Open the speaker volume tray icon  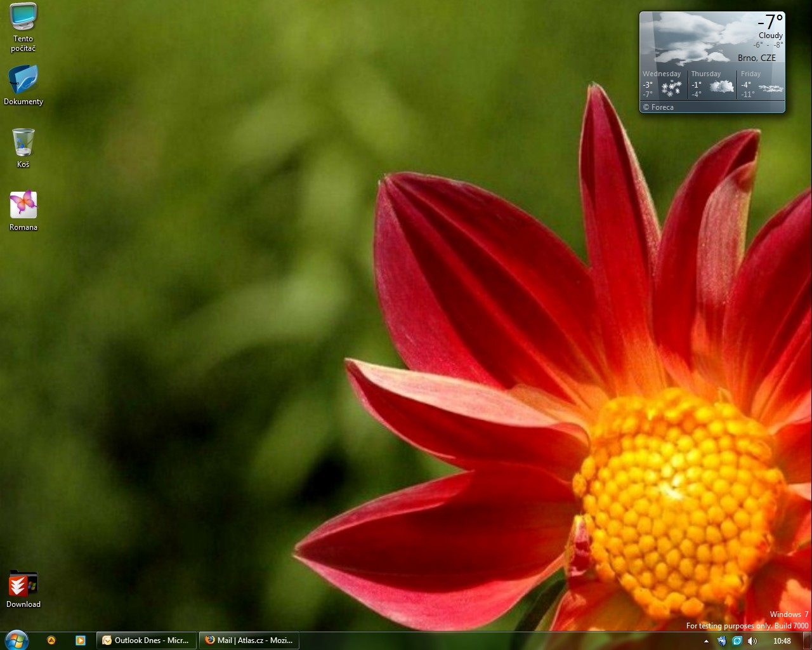click(x=752, y=640)
